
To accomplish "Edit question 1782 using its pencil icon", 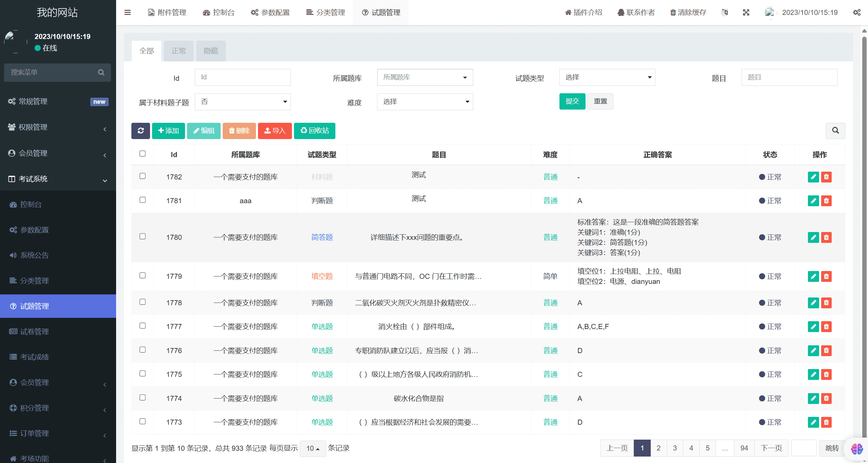I will (x=813, y=177).
